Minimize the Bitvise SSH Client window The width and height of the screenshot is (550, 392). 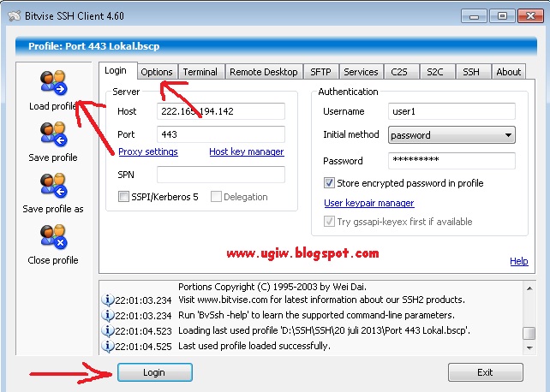(x=474, y=16)
